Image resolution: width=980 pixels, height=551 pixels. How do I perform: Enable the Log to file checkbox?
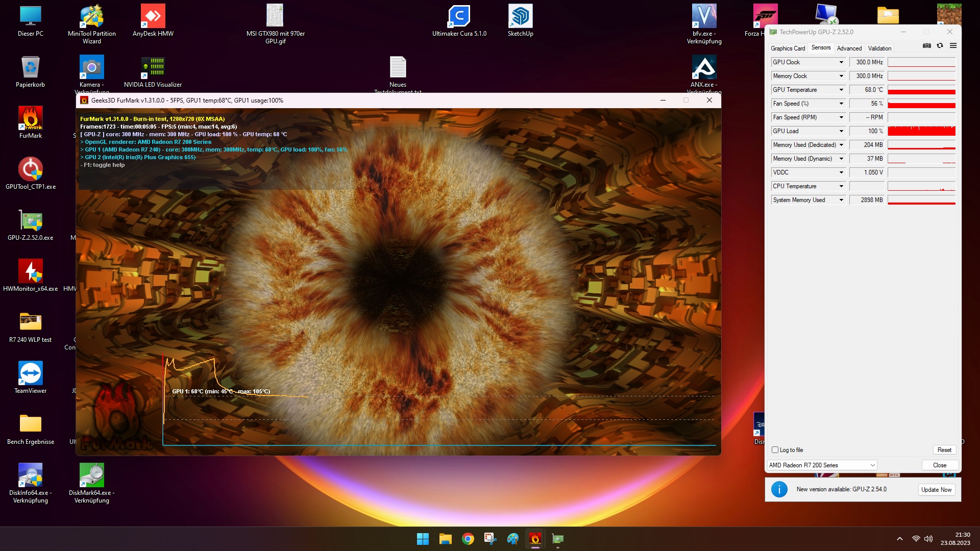click(775, 450)
